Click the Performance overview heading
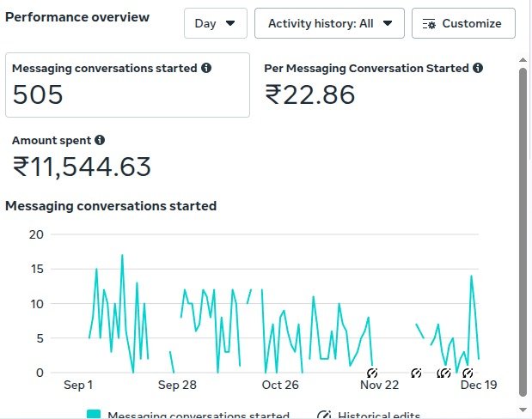Image resolution: width=532 pixels, height=419 pixels. click(77, 17)
